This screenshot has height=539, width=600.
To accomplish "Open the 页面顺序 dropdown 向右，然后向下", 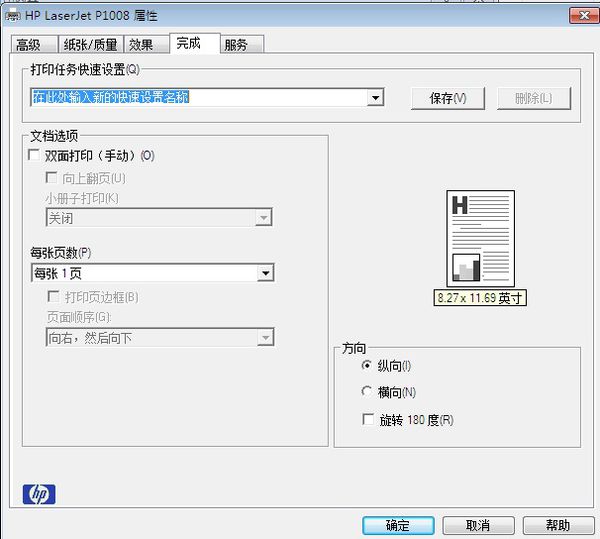I will 160,337.
